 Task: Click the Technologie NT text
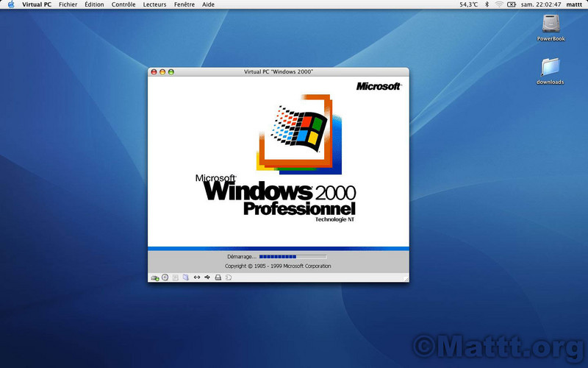coord(334,219)
